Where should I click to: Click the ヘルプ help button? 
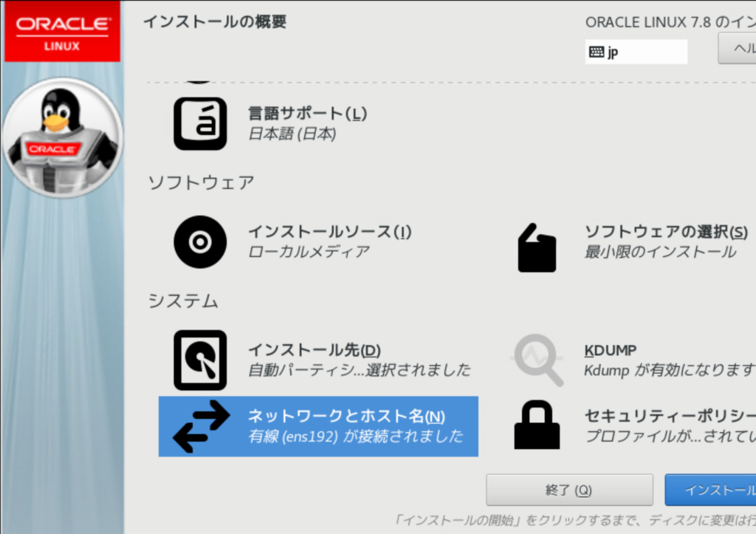pyautogui.click(x=737, y=48)
